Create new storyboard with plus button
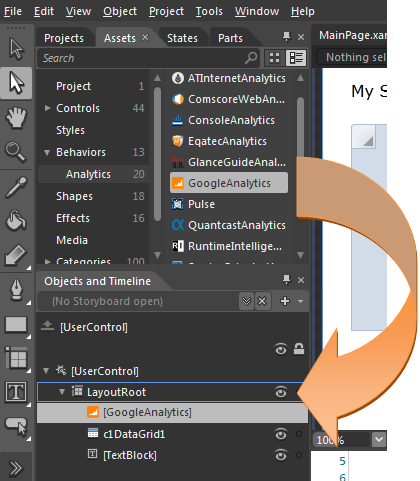This screenshot has height=481, width=420. (285, 301)
